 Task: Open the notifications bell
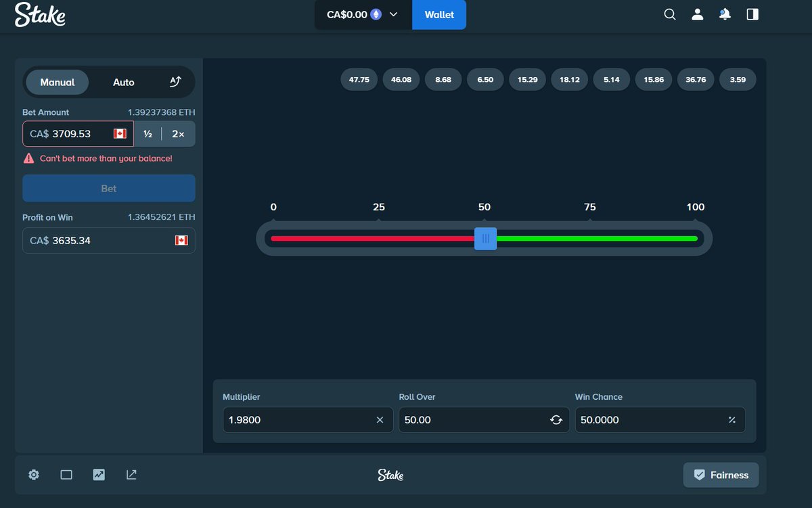click(x=725, y=14)
